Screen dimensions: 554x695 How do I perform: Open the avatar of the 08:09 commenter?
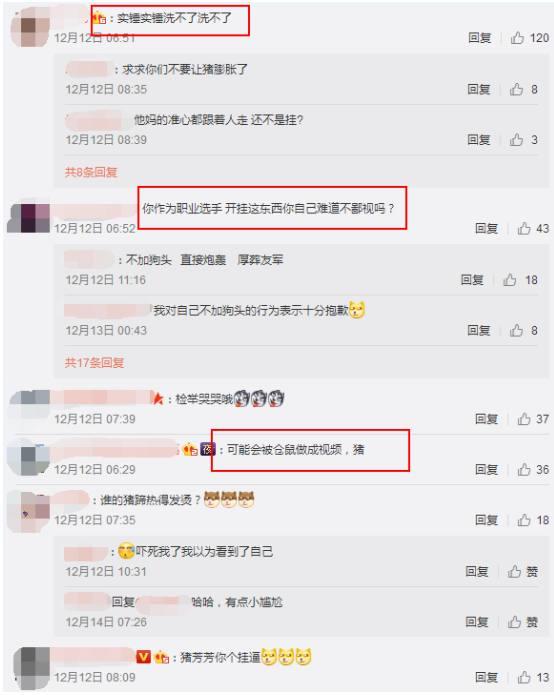[31, 668]
